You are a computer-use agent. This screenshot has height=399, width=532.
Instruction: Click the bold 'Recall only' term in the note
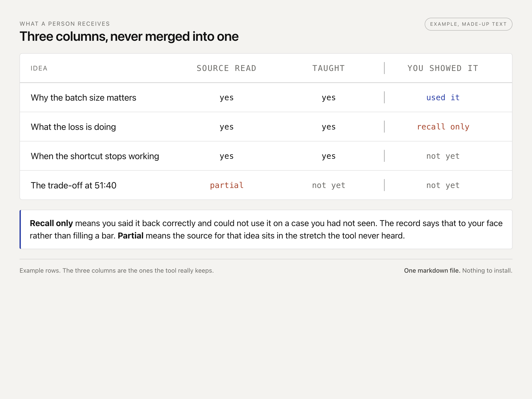pyautogui.click(x=51, y=223)
